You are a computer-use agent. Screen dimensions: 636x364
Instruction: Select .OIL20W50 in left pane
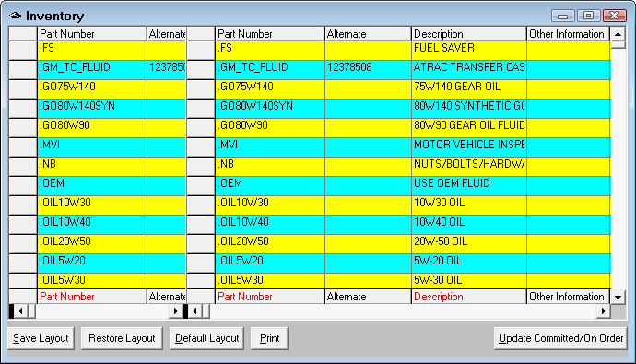[x=91, y=244]
